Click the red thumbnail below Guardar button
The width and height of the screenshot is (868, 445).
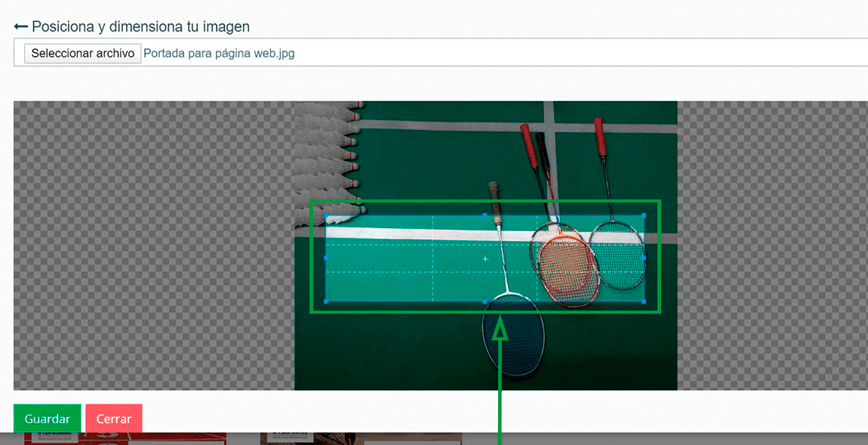pos(125,439)
